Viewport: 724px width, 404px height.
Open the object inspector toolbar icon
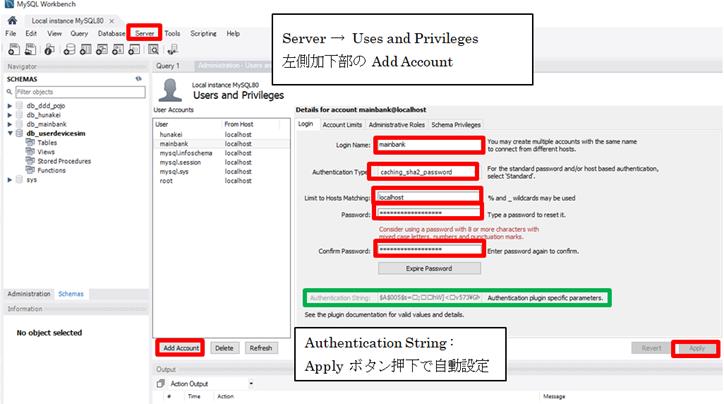pyautogui.click(x=49, y=49)
